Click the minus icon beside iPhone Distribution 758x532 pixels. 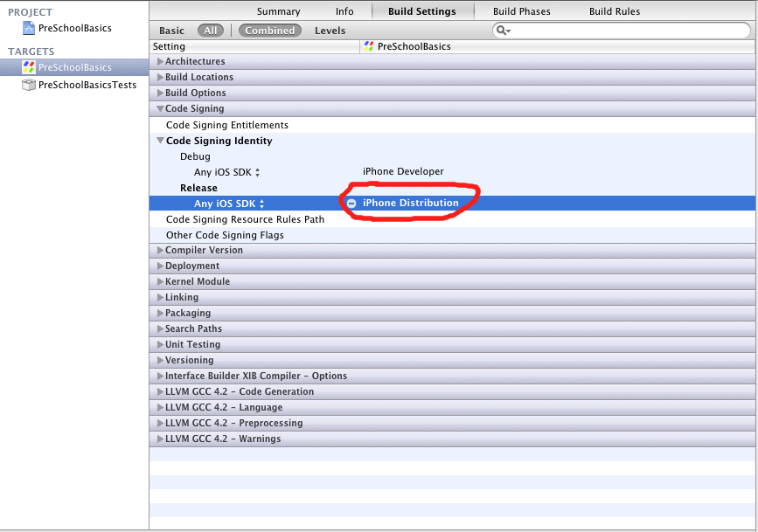click(351, 203)
